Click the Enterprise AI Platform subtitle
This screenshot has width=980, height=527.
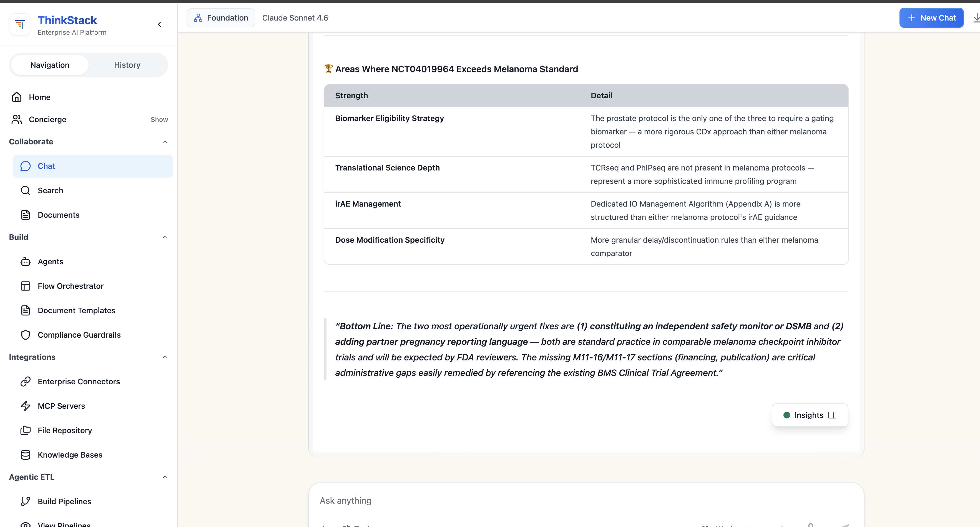point(72,32)
